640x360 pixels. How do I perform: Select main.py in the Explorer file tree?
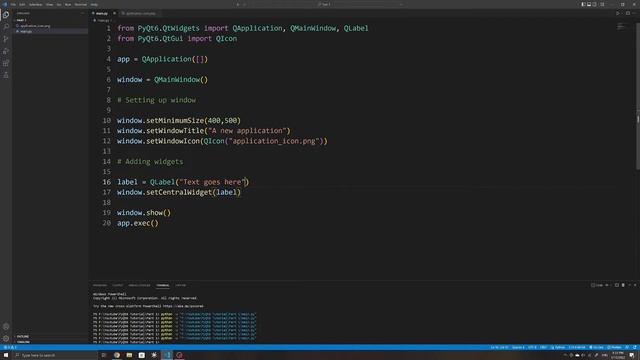[50, 31]
